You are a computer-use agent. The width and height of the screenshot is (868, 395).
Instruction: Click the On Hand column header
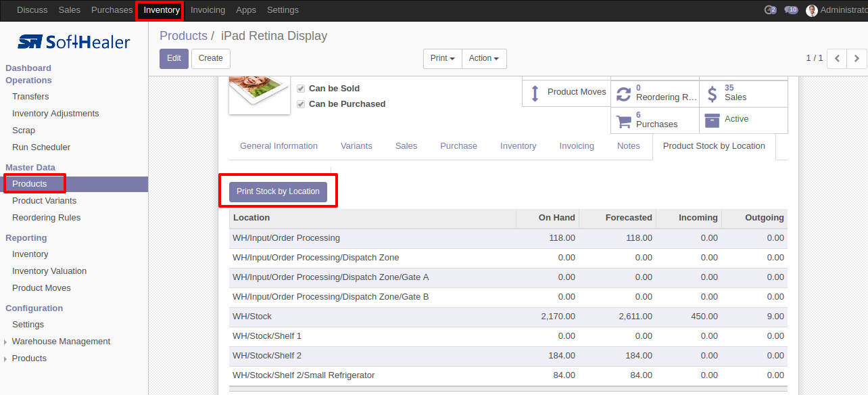coord(548,218)
